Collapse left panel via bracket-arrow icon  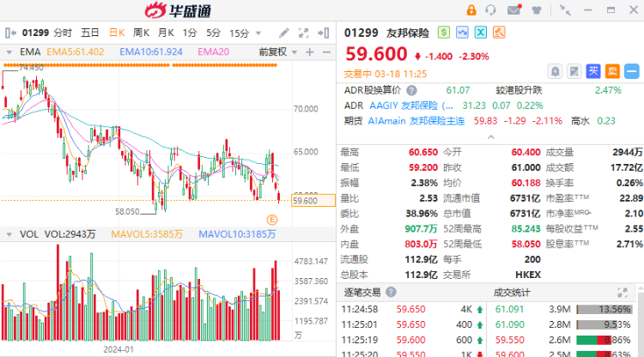pos(10,33)
